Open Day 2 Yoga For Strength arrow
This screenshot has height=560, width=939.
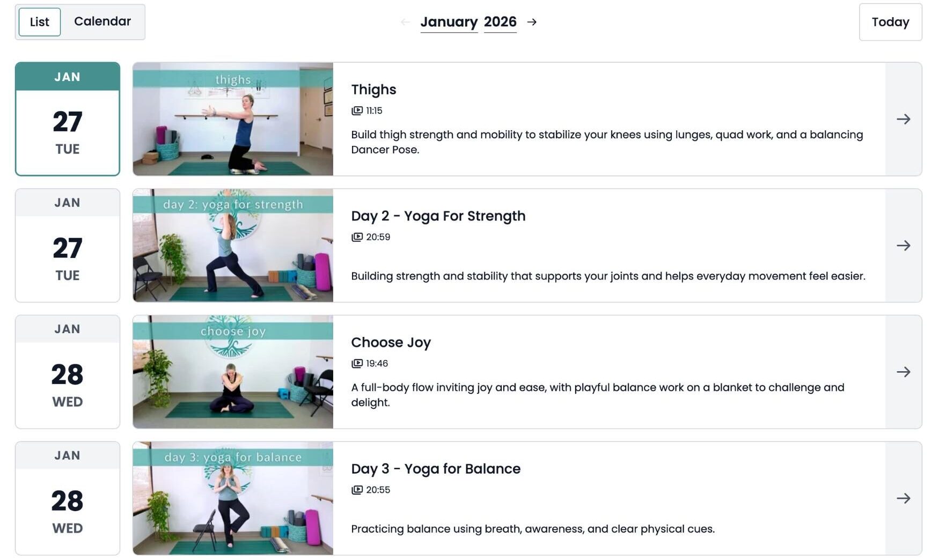click(903, 246)
